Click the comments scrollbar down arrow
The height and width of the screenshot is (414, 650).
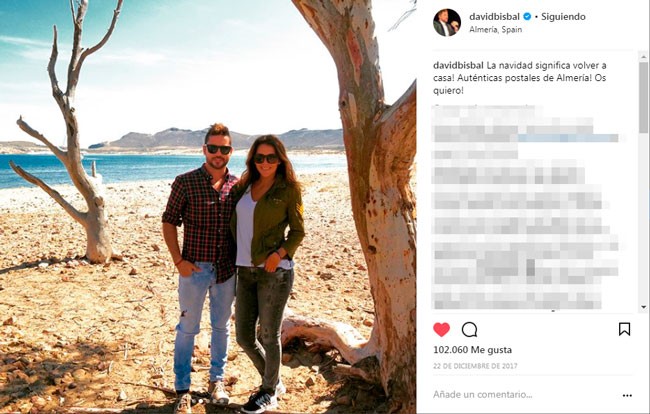tap(643, 307)
